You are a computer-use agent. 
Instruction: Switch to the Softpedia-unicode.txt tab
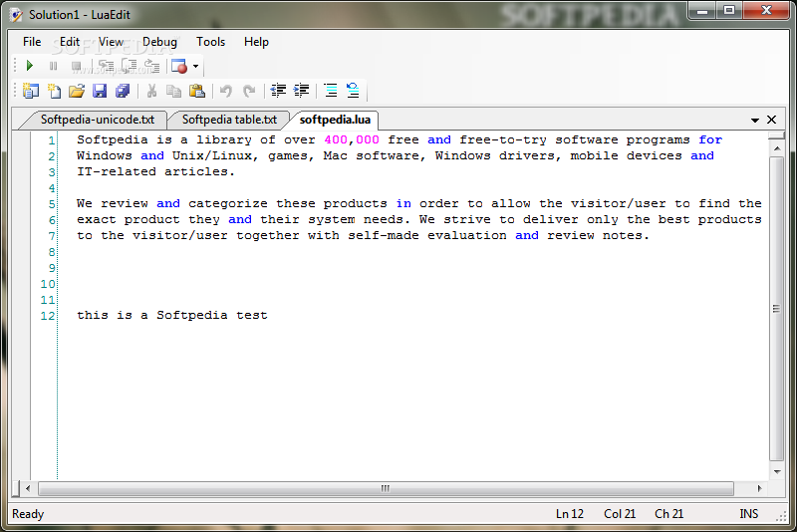coord(97,120)
